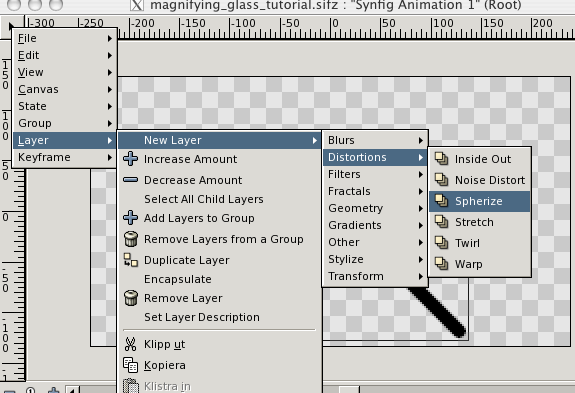Expand the Geometry category arrow
Viewport: 575px width, 393px height.
[x=421, y=208]
